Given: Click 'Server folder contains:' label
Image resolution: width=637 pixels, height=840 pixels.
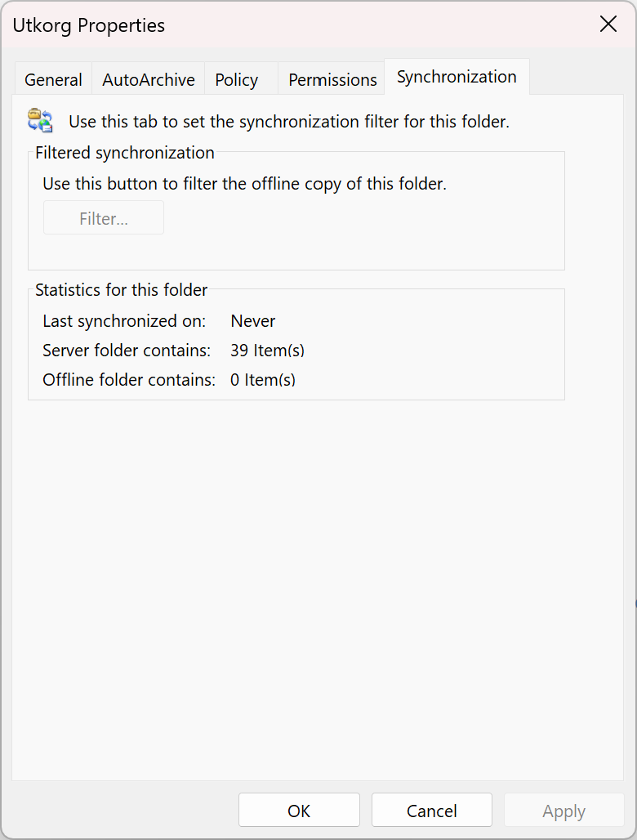Looking at the screenshot, I should tap(127, 351).
